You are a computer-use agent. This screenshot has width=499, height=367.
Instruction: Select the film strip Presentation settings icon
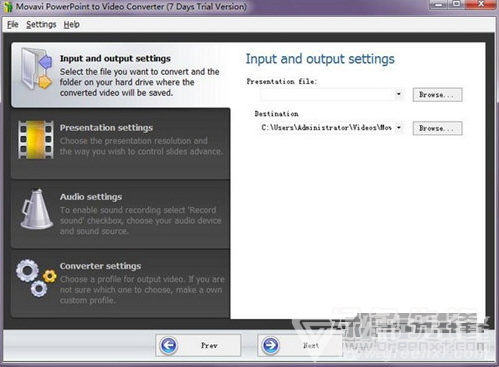tap(36, 140)
